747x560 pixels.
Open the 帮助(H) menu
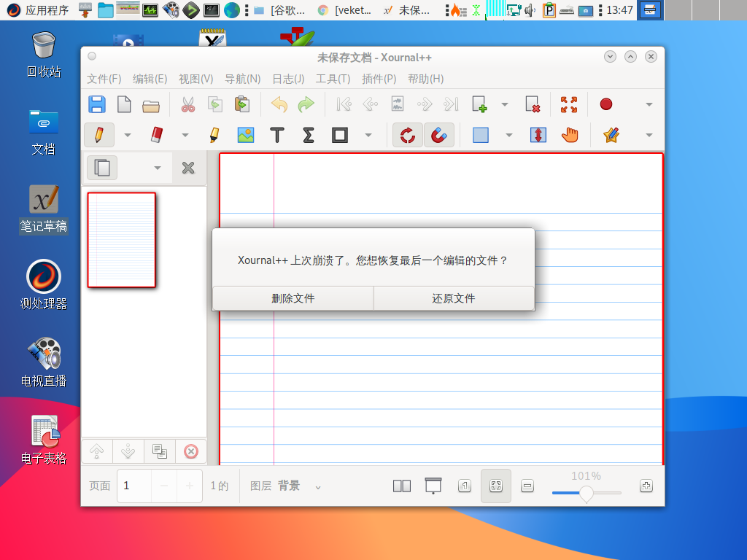[425, 79]
